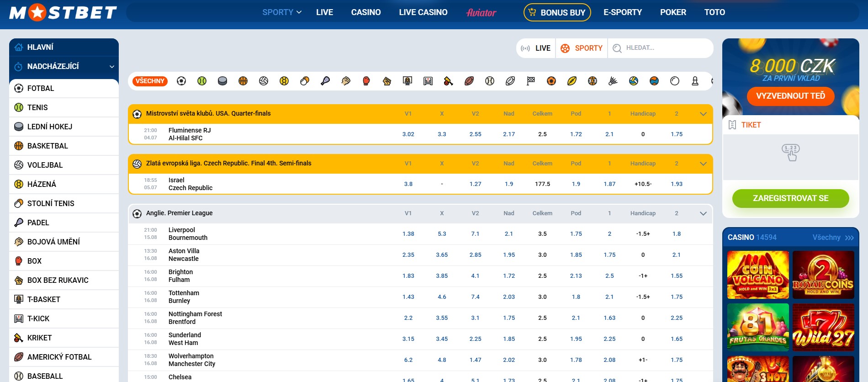This screenshot has height=382, width=868.
Task: Open POKER in the top navigation
Action: pyautogui.click(x=673, y=12)
